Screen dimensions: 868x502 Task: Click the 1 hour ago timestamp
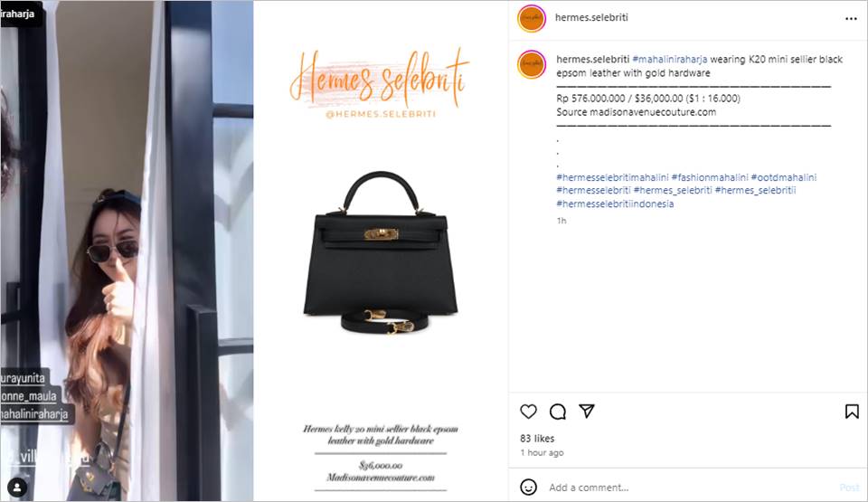542,452
